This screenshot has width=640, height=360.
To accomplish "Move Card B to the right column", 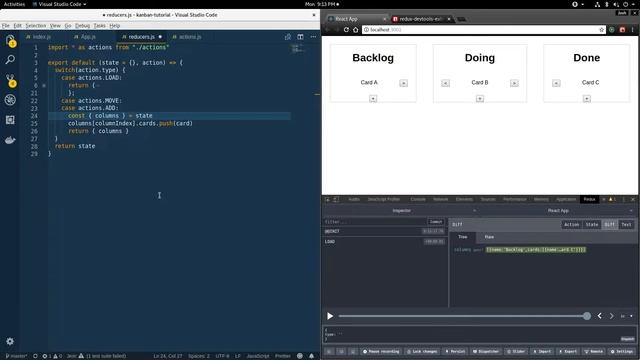I will coord(514,83).
